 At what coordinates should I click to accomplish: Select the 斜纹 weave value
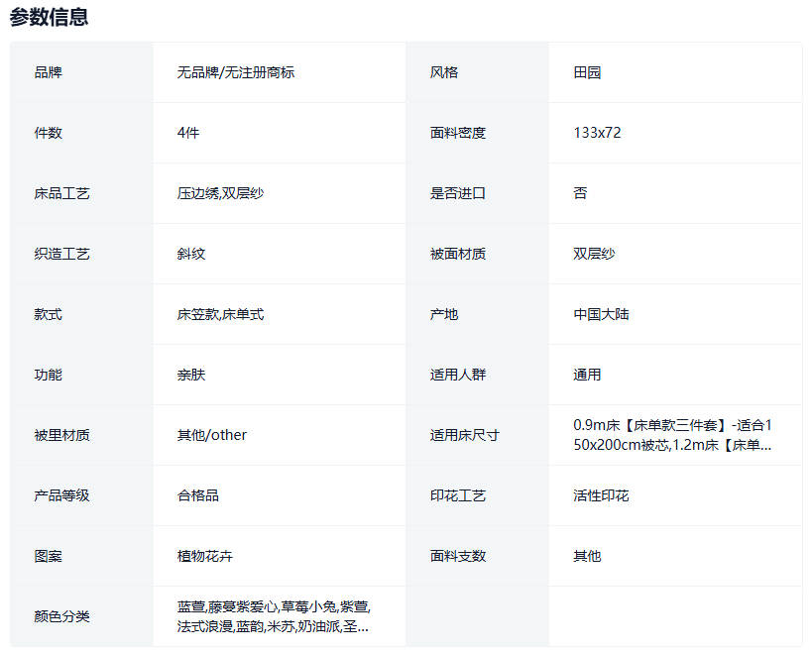coord(191,254)
